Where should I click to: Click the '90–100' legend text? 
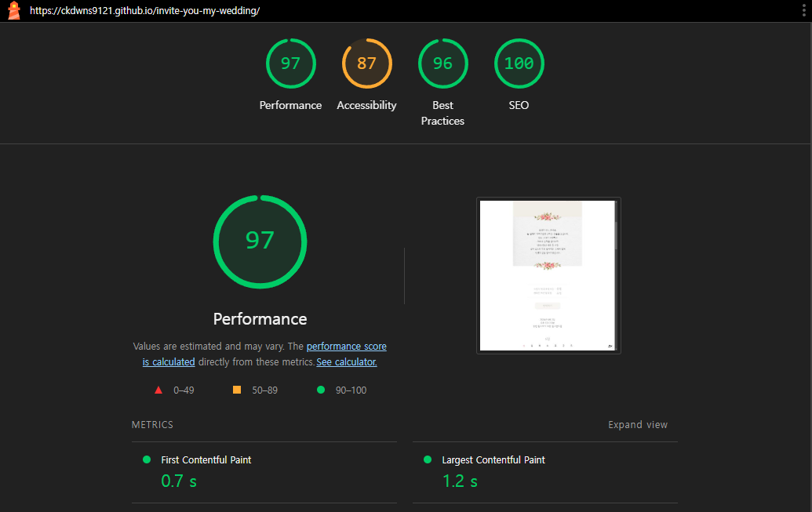[351, 390]
